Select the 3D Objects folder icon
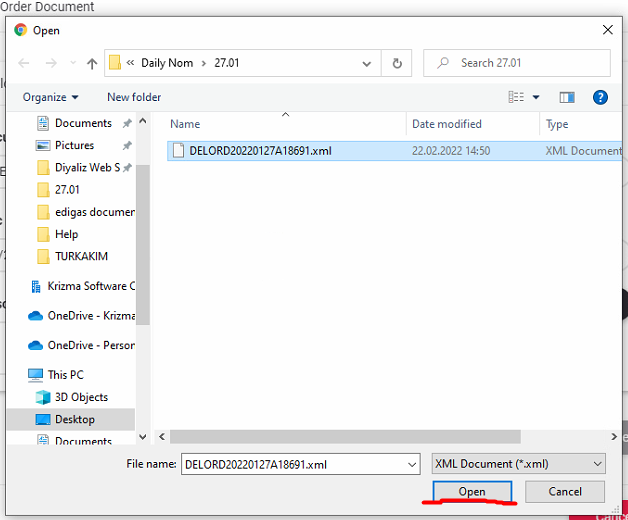The width and height of the screenshot is (628, 520). 43,397
